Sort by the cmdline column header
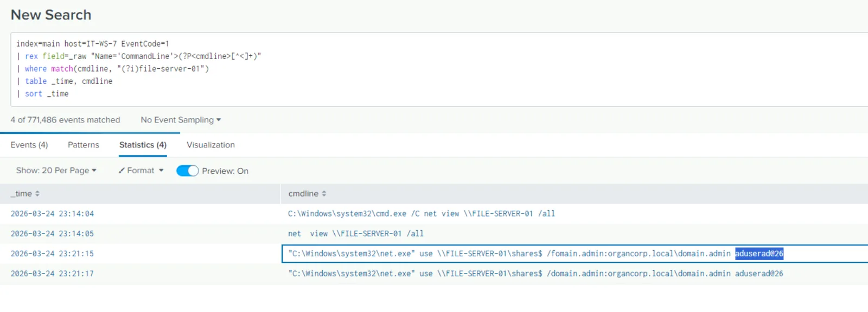Image resolution: width=868 pixels, height=312 pixels. tap(307, 193)
